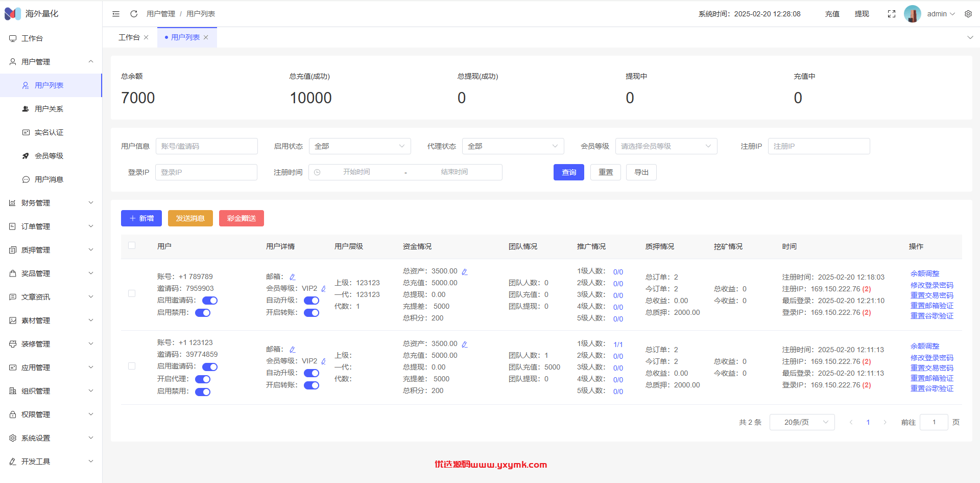Image resolution: width=980 pixels, height=483 pixels.
Task: Select all rows with header checkbox
Action: point(132,245)
